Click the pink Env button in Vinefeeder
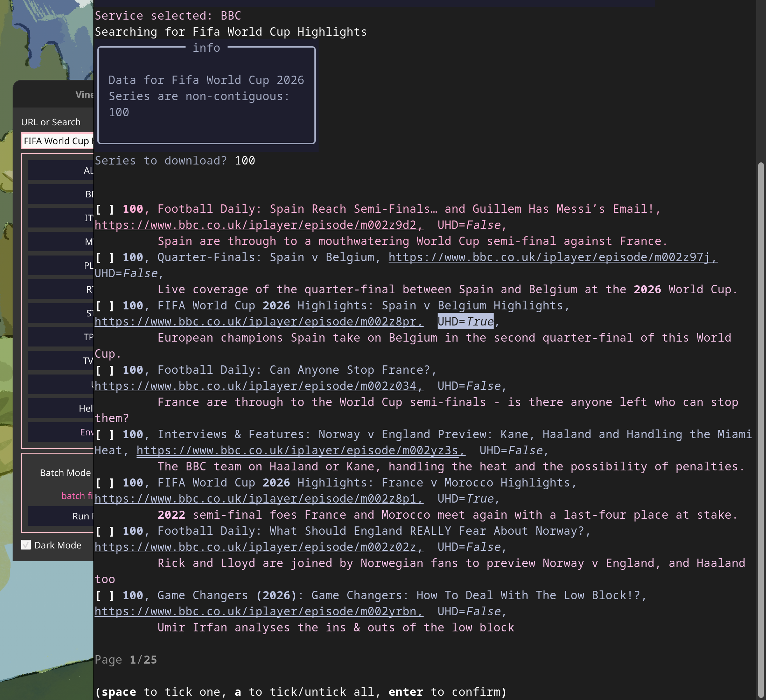Image resolution: width=766 pixels, height=700 pixels. [61, 432]
